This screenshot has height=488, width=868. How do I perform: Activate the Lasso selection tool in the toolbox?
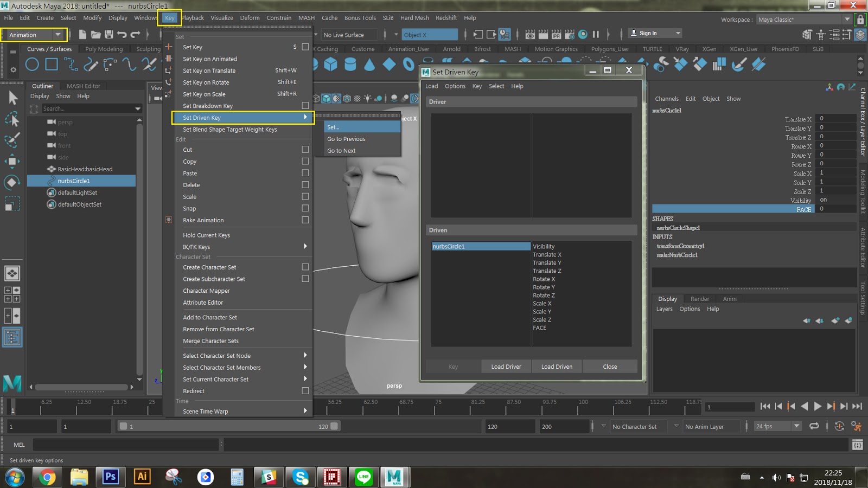12,119
